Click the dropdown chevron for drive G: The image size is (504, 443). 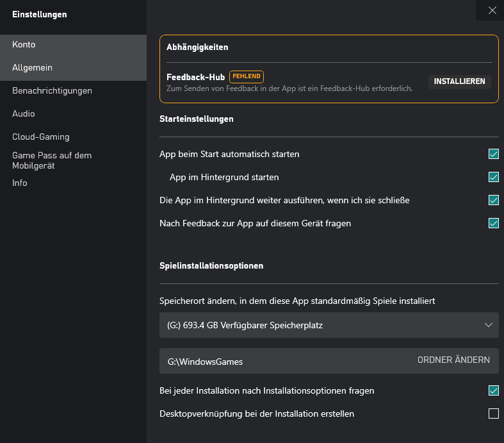coord(489,325)
